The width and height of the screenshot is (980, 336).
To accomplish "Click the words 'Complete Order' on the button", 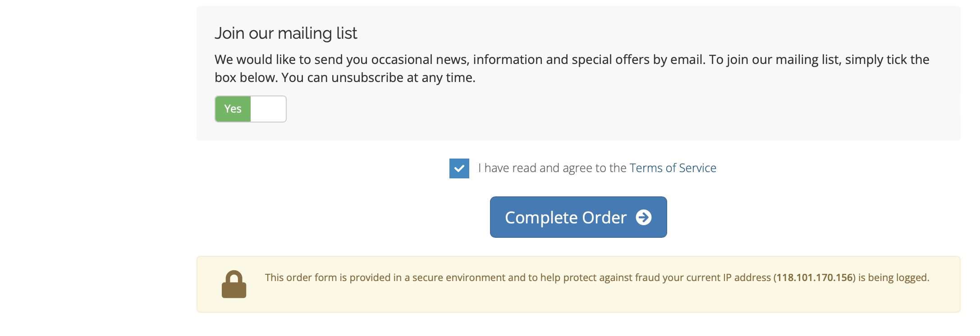I will click(566, 218).
